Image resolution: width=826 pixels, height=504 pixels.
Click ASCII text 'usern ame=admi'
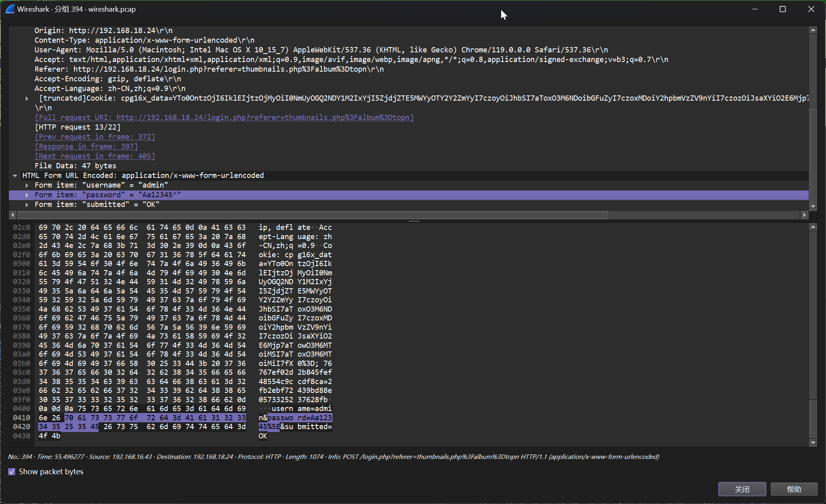coord(301,409)
